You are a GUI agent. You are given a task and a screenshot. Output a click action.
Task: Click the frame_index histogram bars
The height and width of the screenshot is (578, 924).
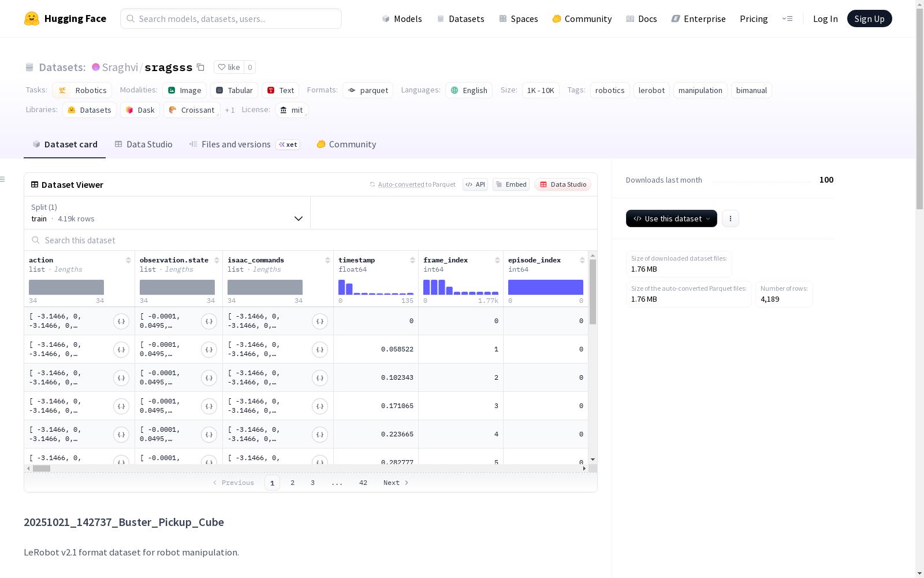pos(461,287)
